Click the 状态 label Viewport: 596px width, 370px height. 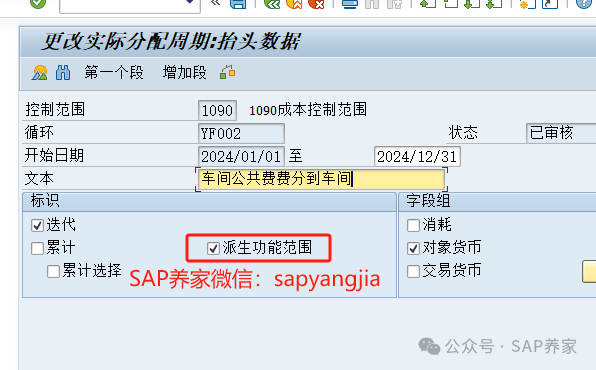coord(463,132)
